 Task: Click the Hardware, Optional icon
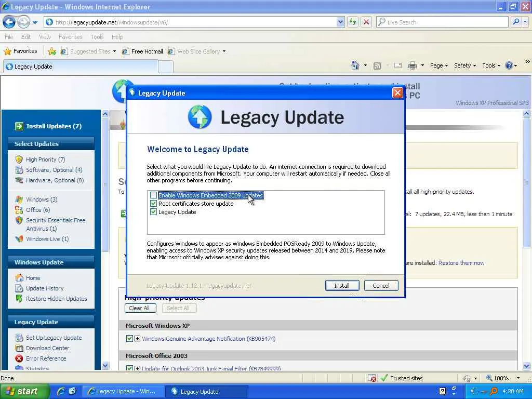pos(19,180)
